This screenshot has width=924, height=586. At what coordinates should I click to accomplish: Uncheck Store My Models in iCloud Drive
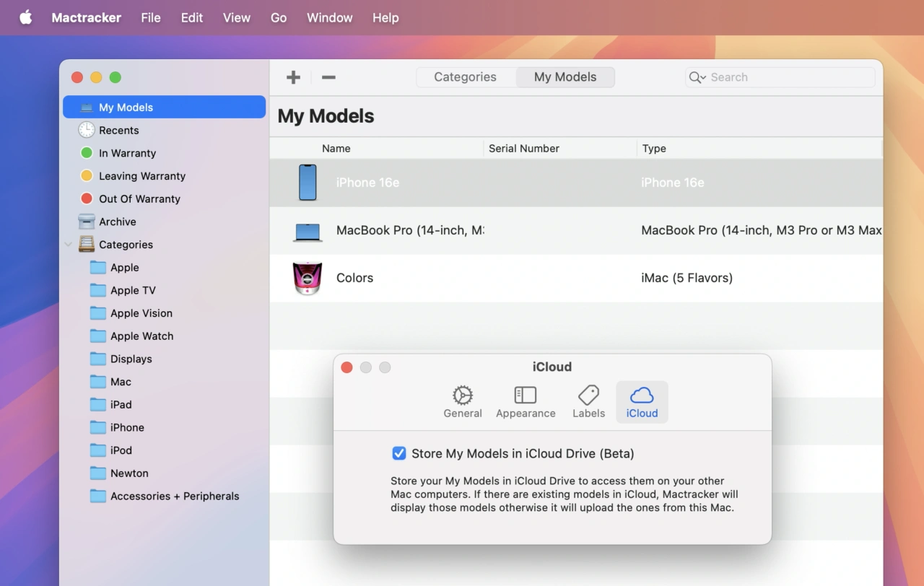coord(398,453)
